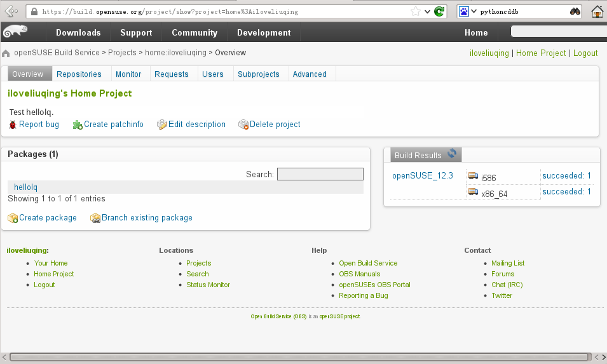The image size is (607, 364).
Task: Click the truck icon next to x86_64
Action: click(x=473, y=192)
